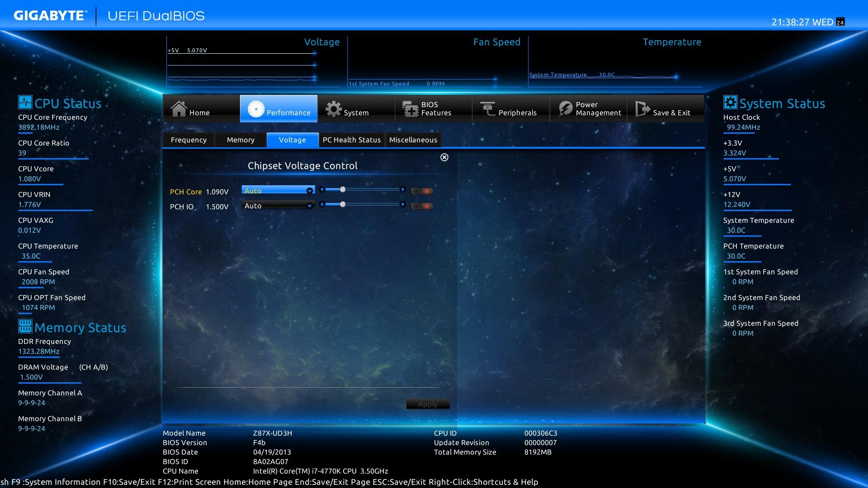
Task: Click the calendar date icon by the clock
Action: point(840,22)
